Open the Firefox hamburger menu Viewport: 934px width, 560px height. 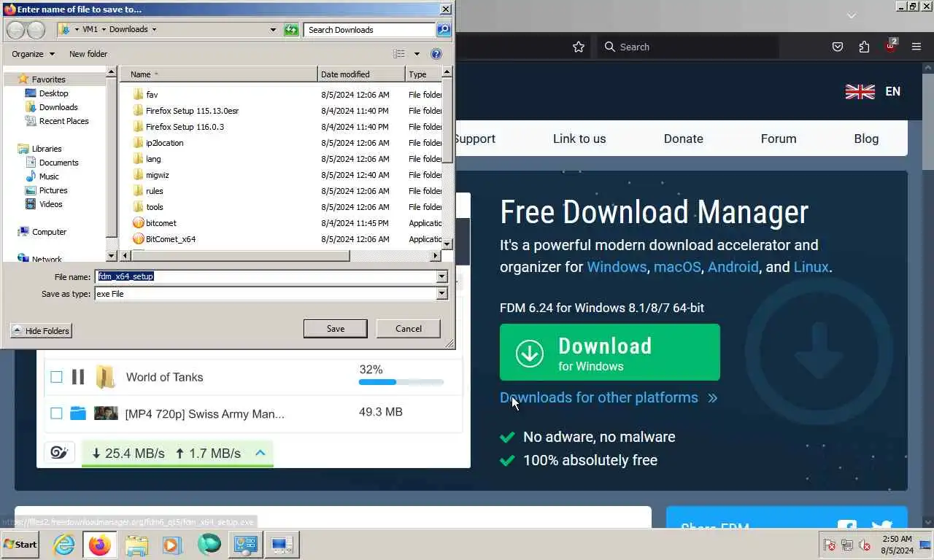(916, 47)
